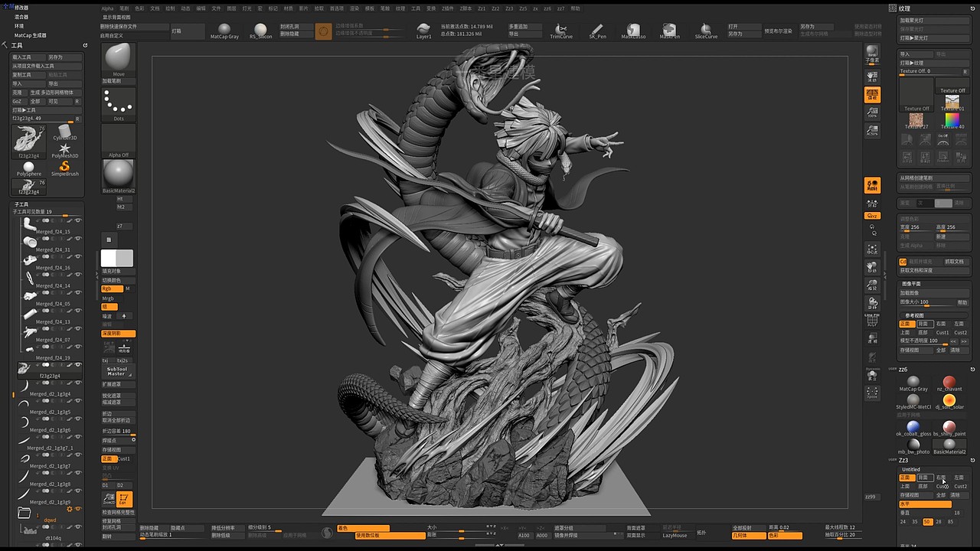Choose nz_chavant red material sphere
The height and width of the screenshot is (551, 980).
pos(949,383)
